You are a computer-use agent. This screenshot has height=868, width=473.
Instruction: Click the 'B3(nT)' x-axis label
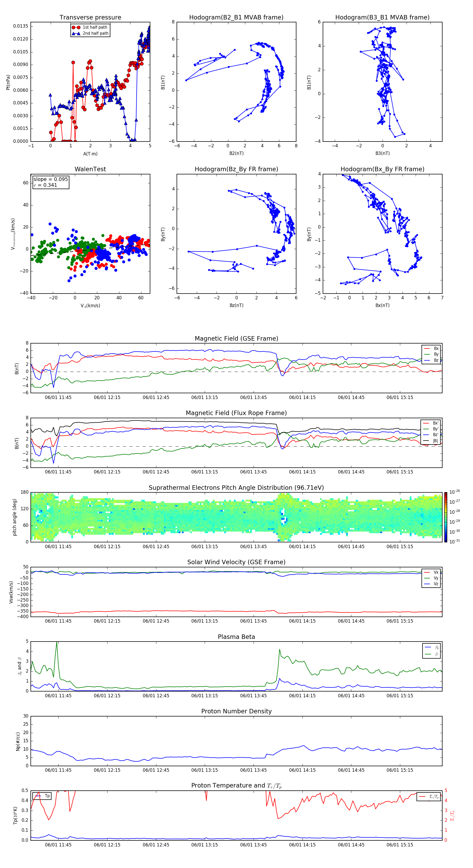382,153
